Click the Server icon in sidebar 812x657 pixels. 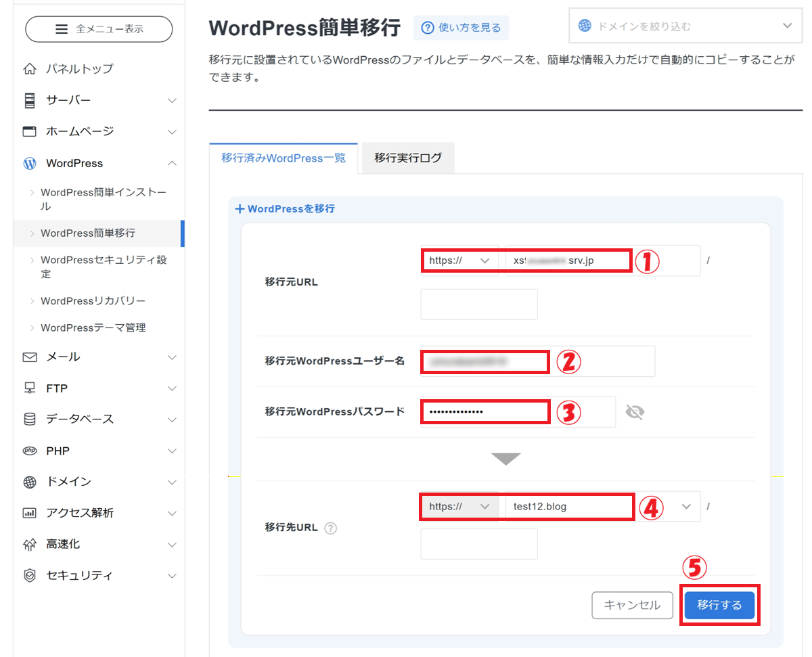[30, 100]
